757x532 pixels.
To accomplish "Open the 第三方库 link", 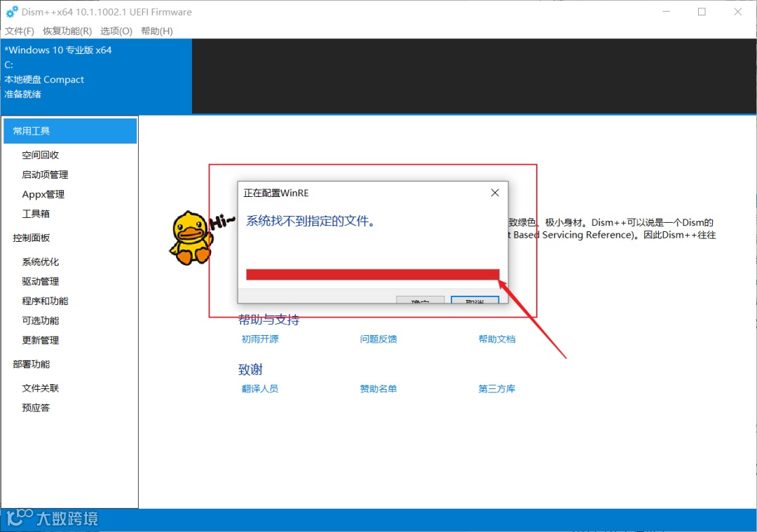I will coord(497,388).
